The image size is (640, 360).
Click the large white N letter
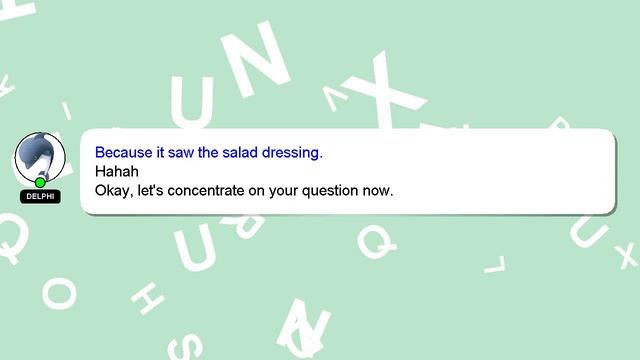pos(256,59)
